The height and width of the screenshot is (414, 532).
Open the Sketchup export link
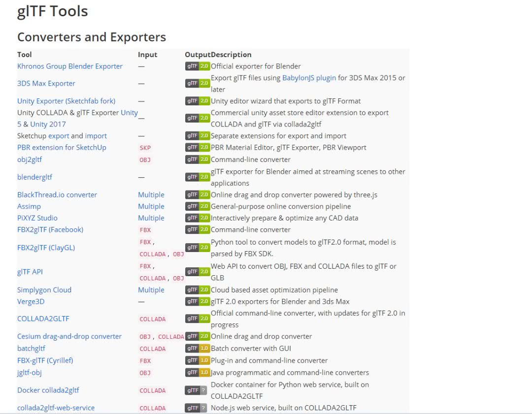(59, 136)
